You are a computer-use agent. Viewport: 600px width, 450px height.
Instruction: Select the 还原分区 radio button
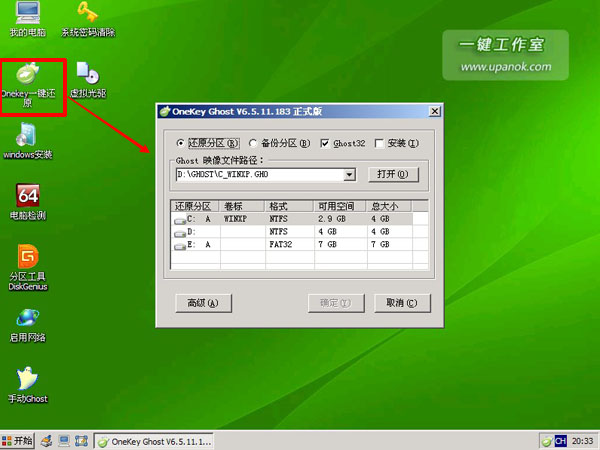(181, 142)
